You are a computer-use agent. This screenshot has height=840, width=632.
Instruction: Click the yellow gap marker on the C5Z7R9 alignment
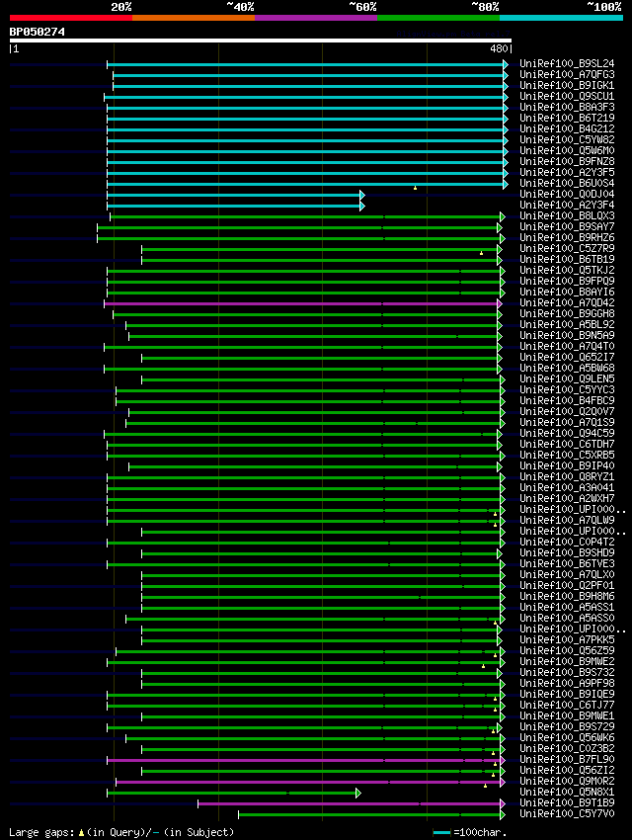(x=481, y=253)
